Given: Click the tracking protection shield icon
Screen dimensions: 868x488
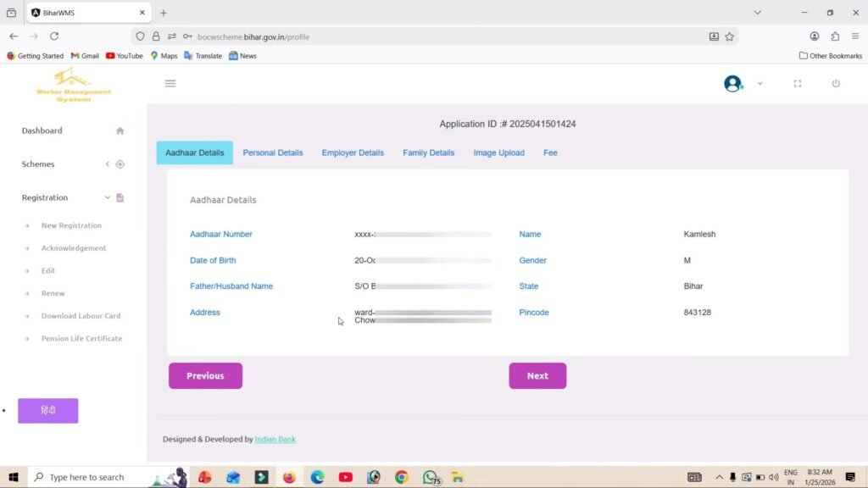Looking at the screenshot, I should 140,36.
